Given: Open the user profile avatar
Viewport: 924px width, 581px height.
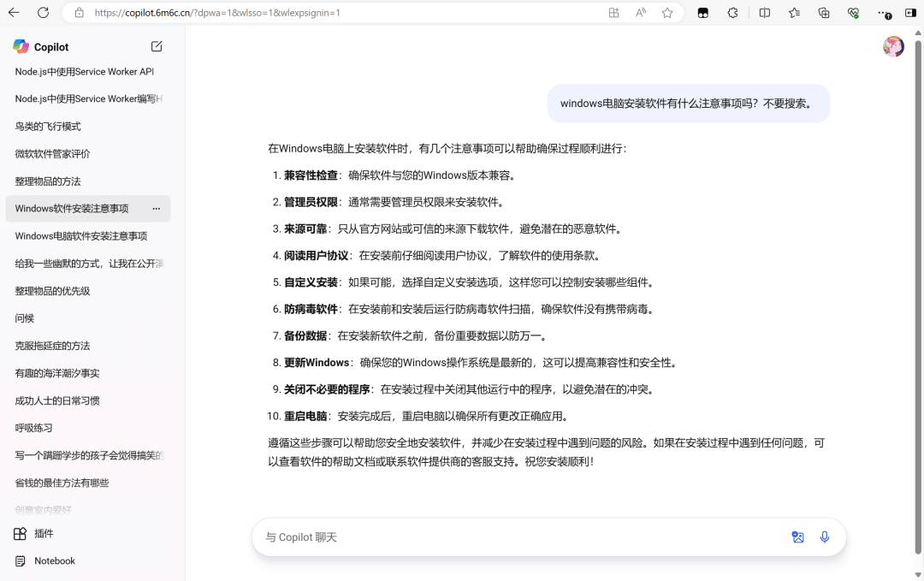Looking at the screenshot, I should pyautogui.click(x=893, y=47).
